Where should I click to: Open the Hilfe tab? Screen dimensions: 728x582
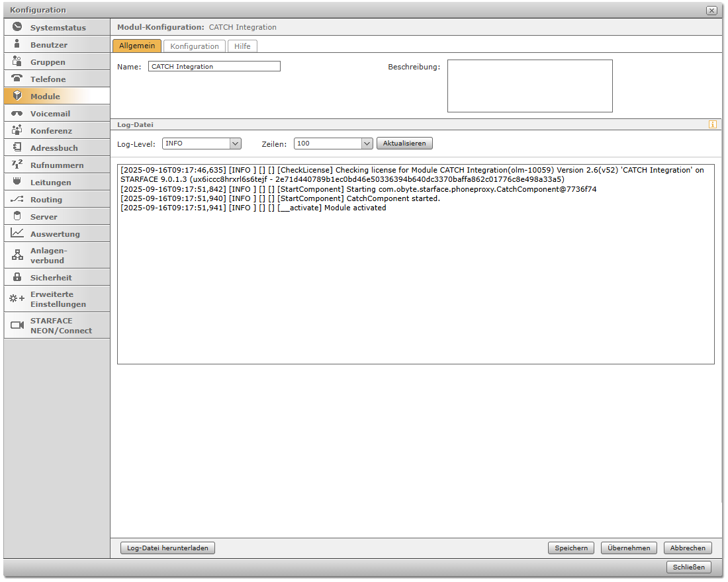242,46
